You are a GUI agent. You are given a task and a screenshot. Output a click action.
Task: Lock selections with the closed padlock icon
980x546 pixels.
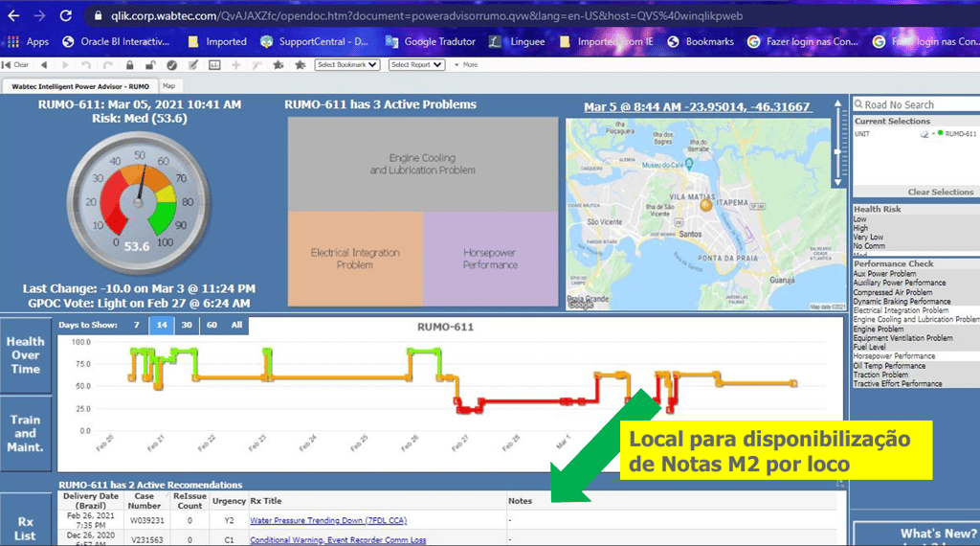(130, 64)
